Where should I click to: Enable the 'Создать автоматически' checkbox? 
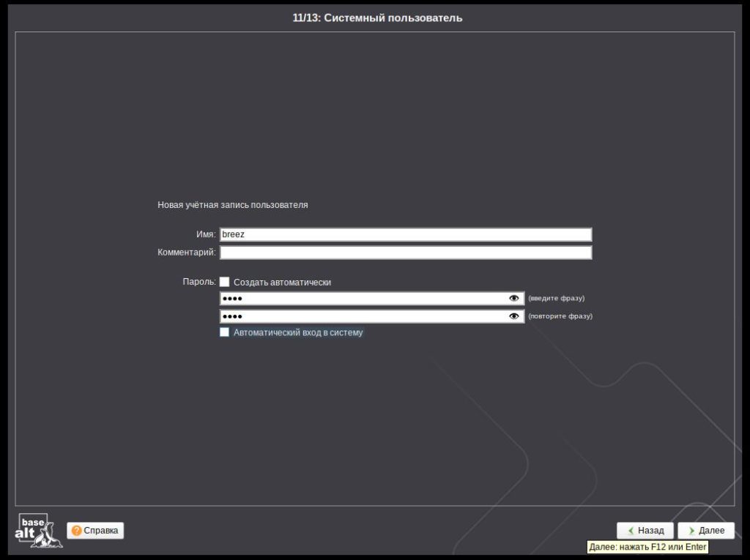point(225,282)
